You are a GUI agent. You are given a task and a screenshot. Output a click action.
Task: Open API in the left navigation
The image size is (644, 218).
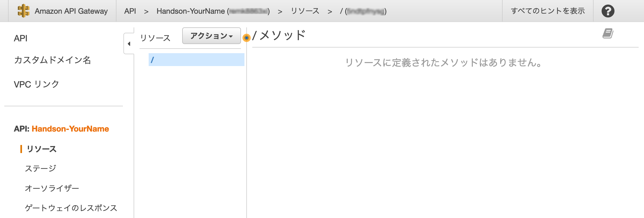[21, 38]
